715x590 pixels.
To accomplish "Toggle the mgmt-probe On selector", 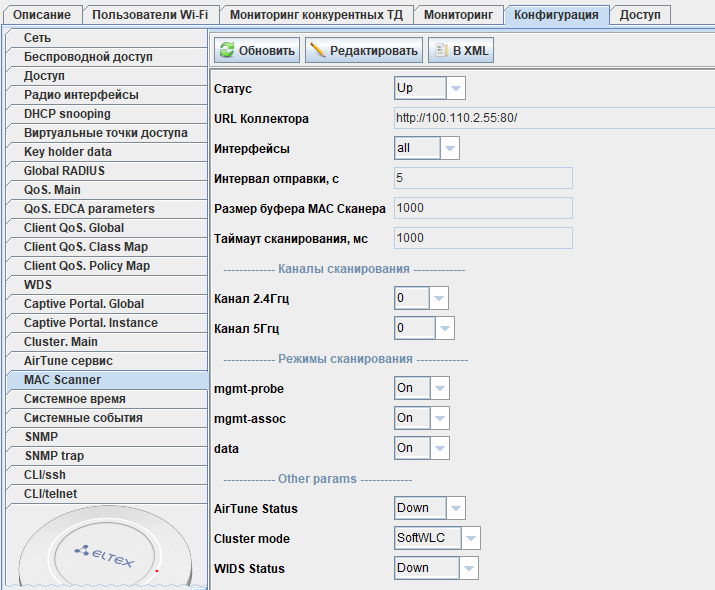I will click(x=422, y=388).
